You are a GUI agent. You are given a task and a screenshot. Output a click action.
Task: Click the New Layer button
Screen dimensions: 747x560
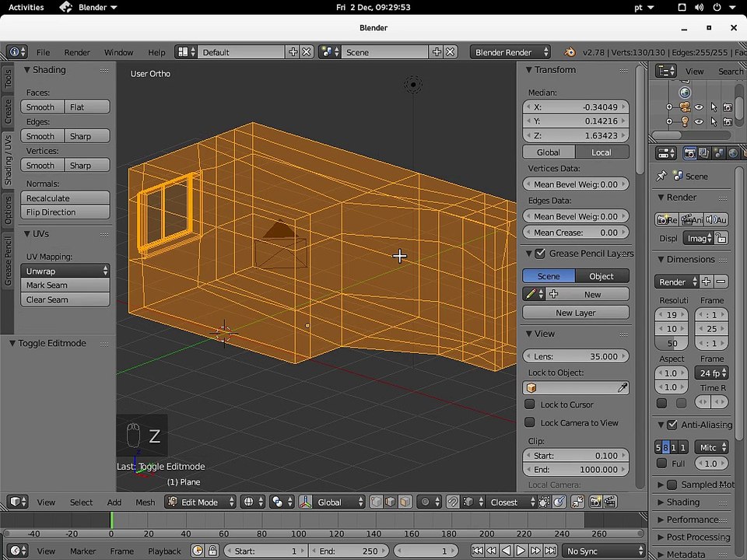pos(576,313)
